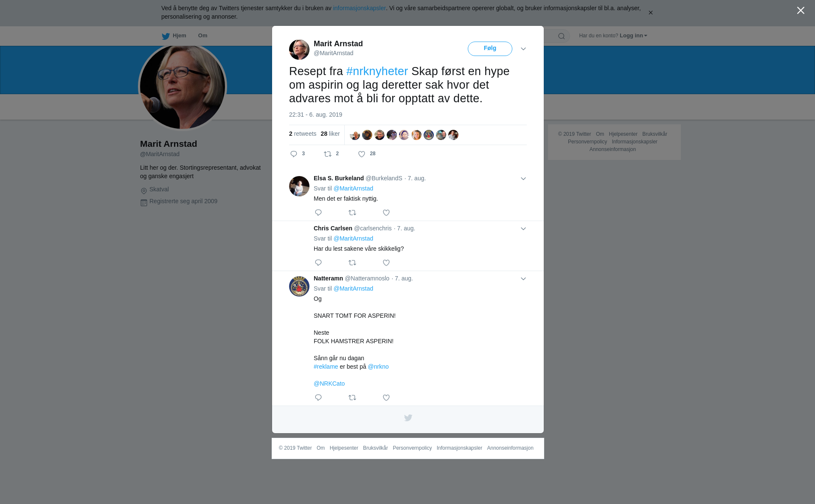Like Elsa S. Burkeland's reply

[386, 213]
